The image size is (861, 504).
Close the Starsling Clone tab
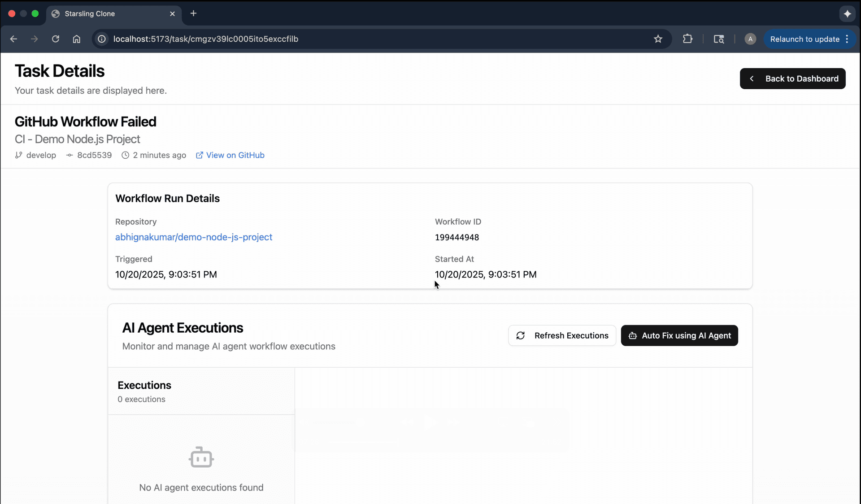click(172, 14)
